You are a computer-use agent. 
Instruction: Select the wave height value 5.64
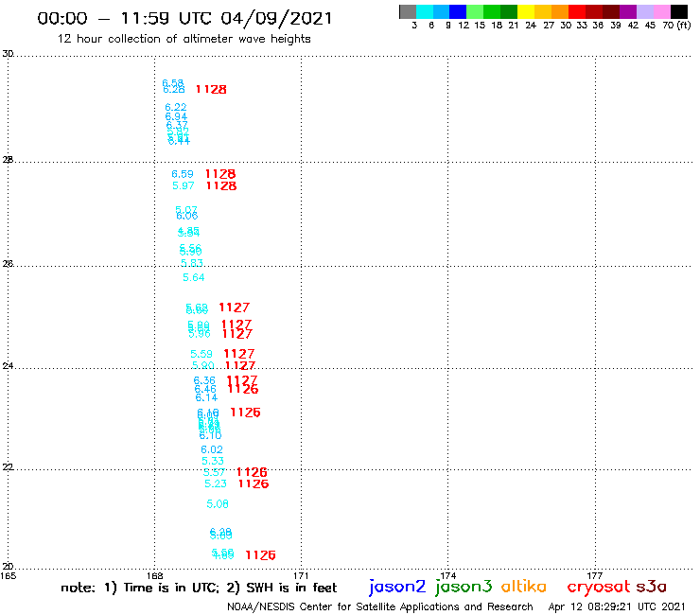click(194, 277)
